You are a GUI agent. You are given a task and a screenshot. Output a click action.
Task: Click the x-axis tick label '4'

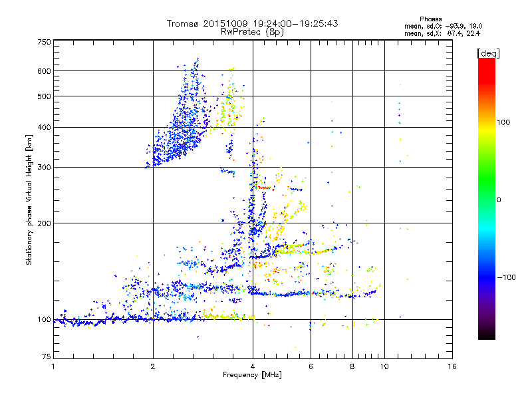pyautogui.click(x=253, y=366)
